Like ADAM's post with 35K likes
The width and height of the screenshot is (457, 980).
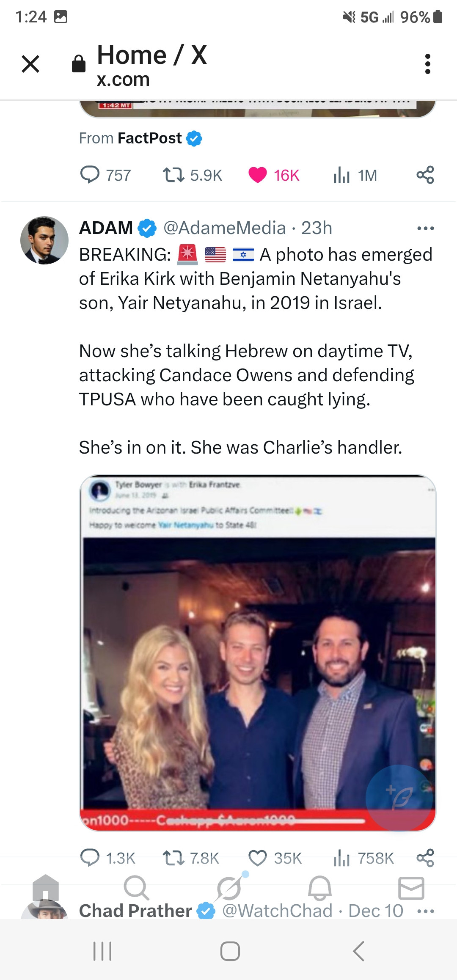[x=258, y=858]
